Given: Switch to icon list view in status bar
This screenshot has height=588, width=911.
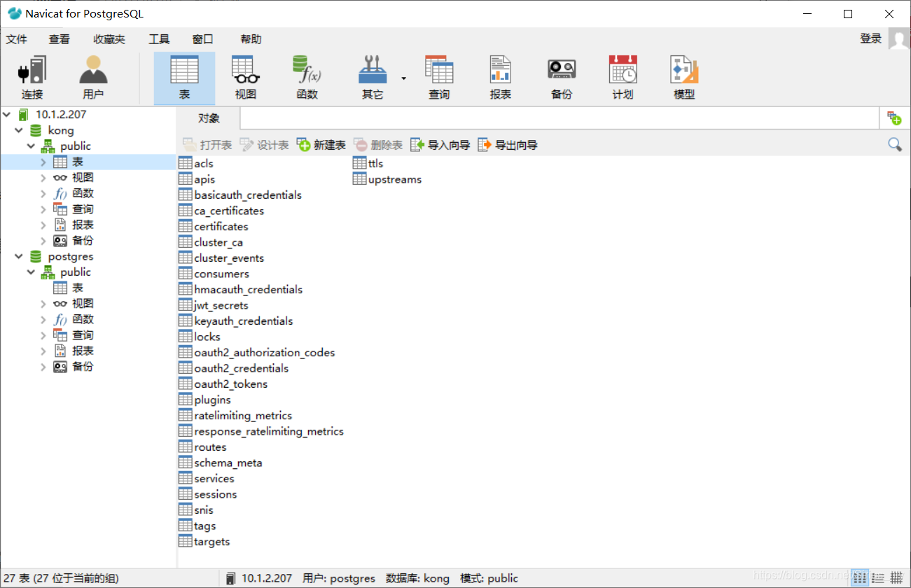Looking at the screenshot, I should pos(860,577).
